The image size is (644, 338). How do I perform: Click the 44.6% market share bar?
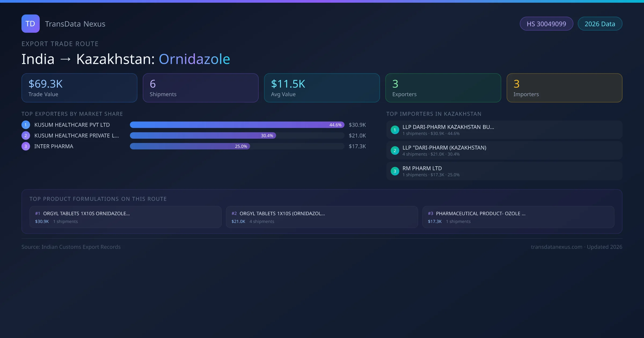tap(237, 125)
